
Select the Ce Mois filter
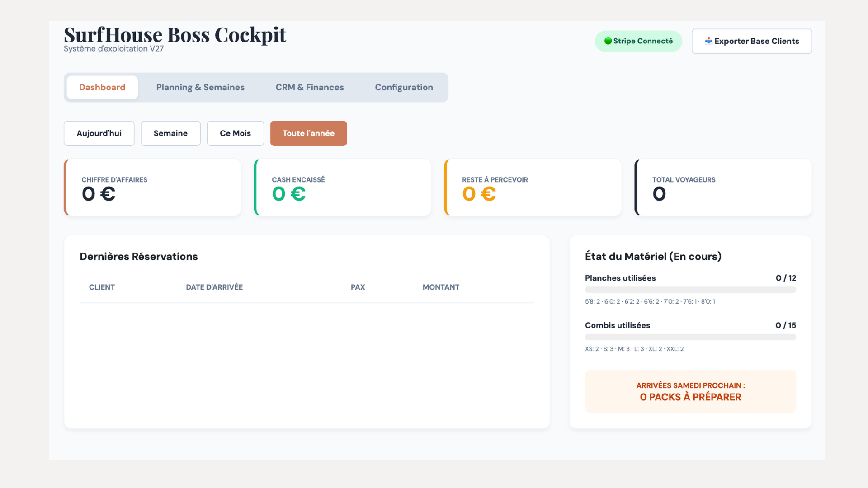point(235,133)
